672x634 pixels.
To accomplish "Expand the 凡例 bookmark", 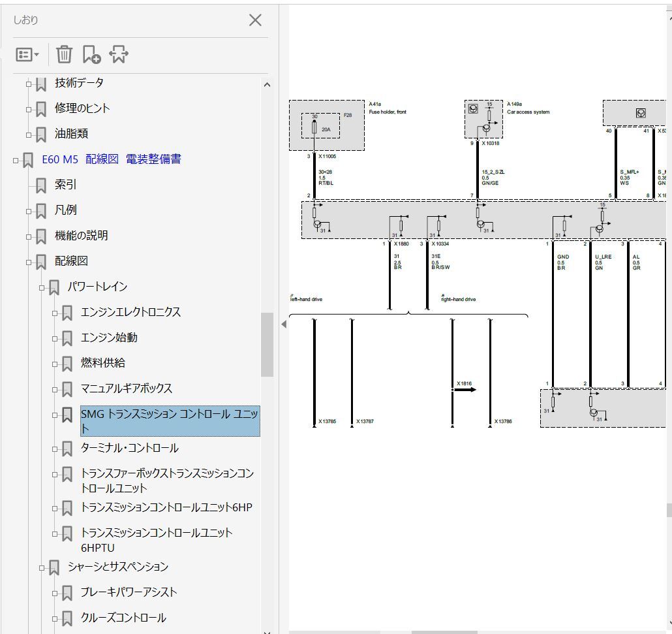I will pos(29,211).
